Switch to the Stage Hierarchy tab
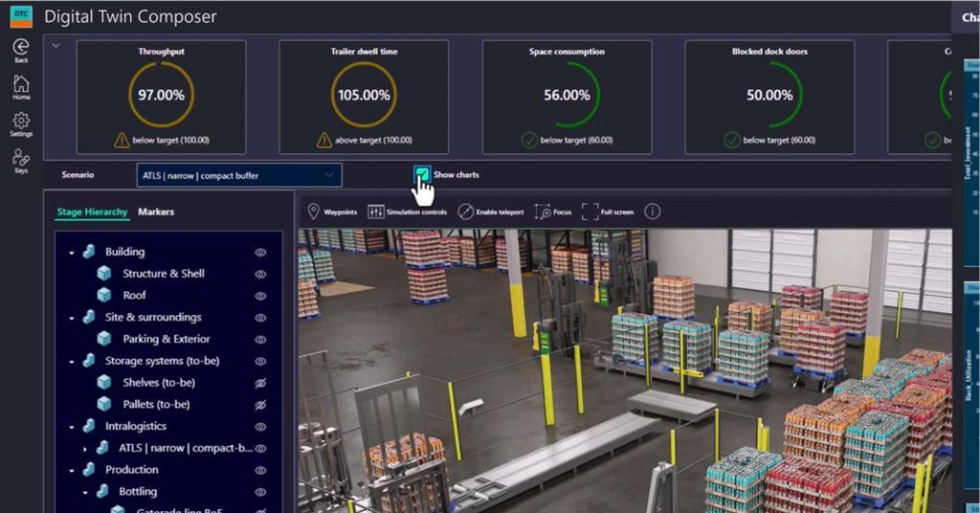Screen dimensions: 980x513 [92, 212]
